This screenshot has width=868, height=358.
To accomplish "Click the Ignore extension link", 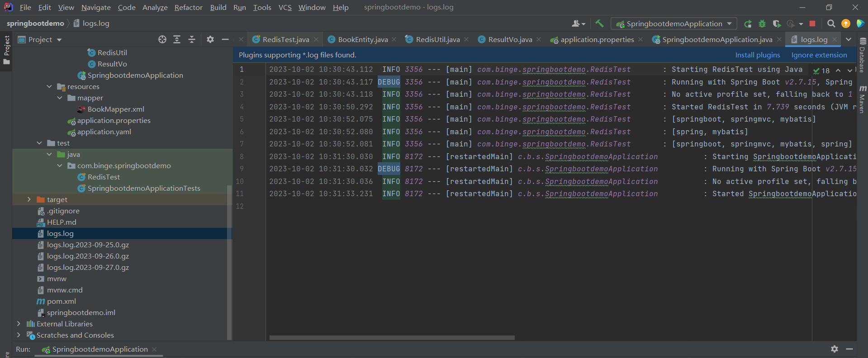I will coord(819,55).
